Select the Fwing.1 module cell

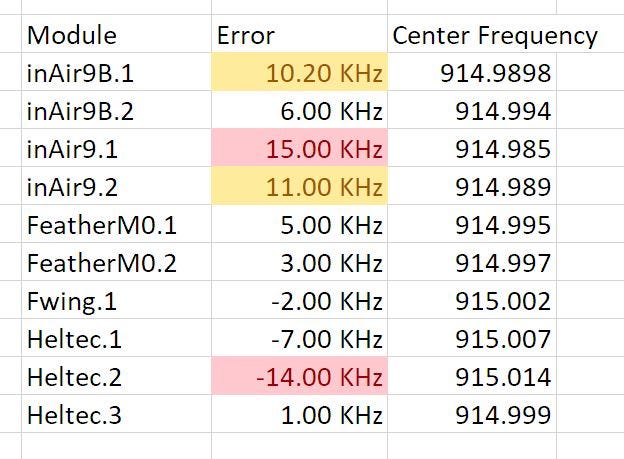[116, 300]
